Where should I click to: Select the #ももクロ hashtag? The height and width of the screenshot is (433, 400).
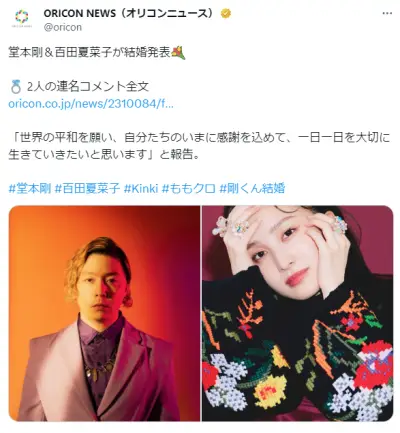(189, 189)
